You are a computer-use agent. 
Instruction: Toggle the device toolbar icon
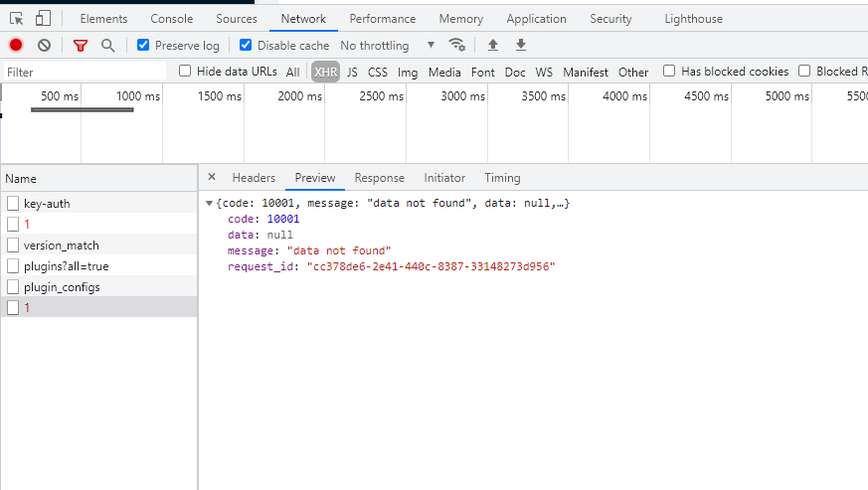(43, 19)
